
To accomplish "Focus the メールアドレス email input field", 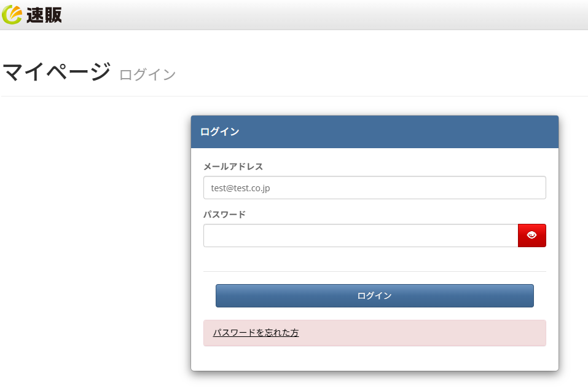I will (x=374, y=188).
